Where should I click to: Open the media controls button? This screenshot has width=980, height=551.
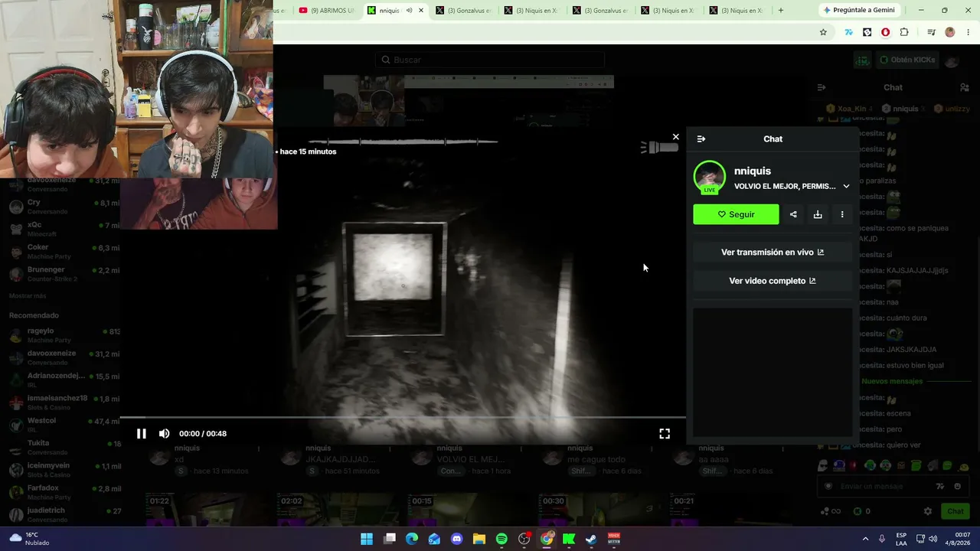coord(931,32)
